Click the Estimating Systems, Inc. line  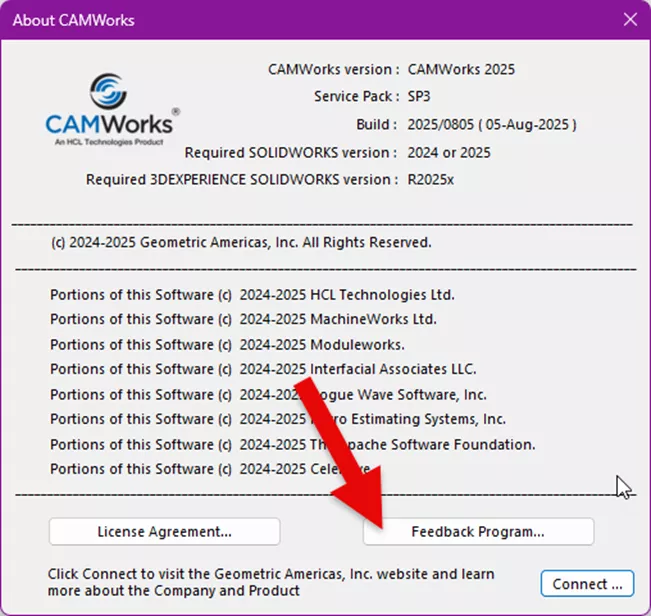(x=278, y=419)
